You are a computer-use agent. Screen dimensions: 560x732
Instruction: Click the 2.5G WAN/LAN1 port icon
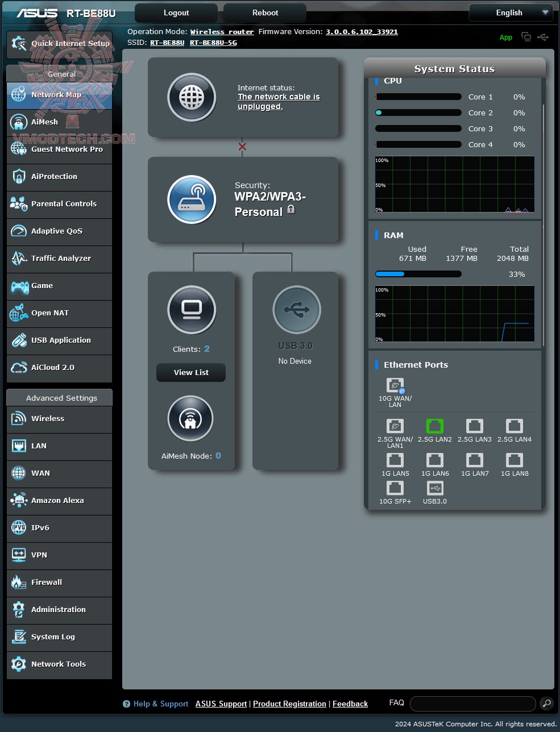[x=395, y=426]
